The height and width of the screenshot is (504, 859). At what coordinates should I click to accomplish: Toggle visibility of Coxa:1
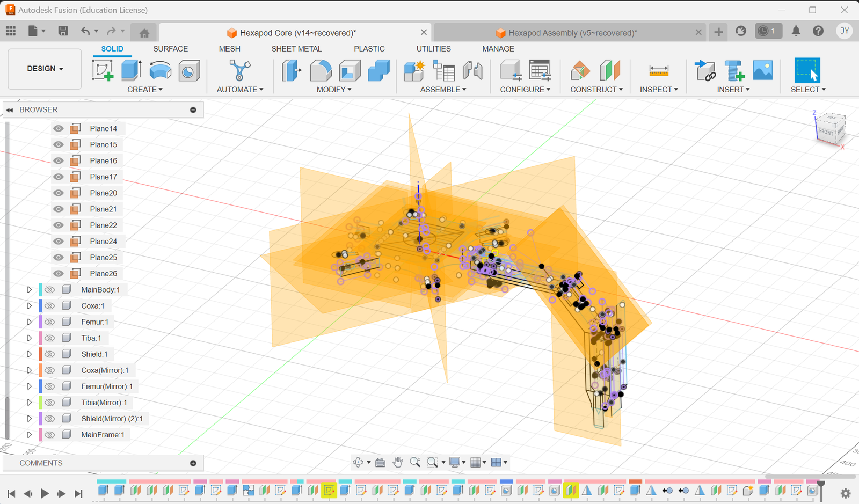(49, 305)
